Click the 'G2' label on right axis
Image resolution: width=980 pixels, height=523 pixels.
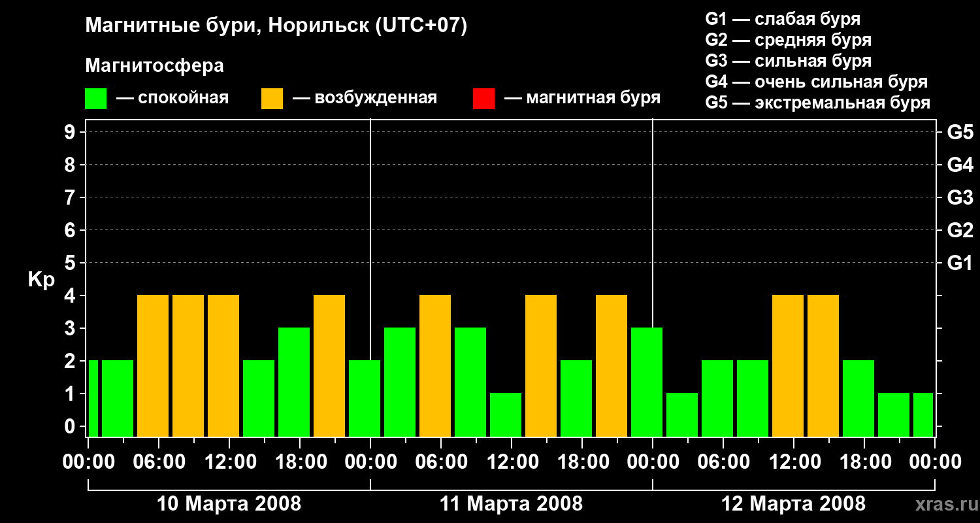tap(960, 230)
